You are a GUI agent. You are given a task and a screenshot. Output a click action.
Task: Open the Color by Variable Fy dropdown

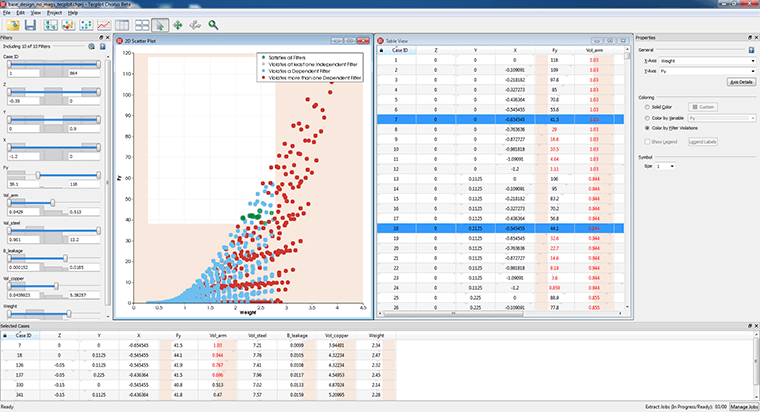point(722,118)
